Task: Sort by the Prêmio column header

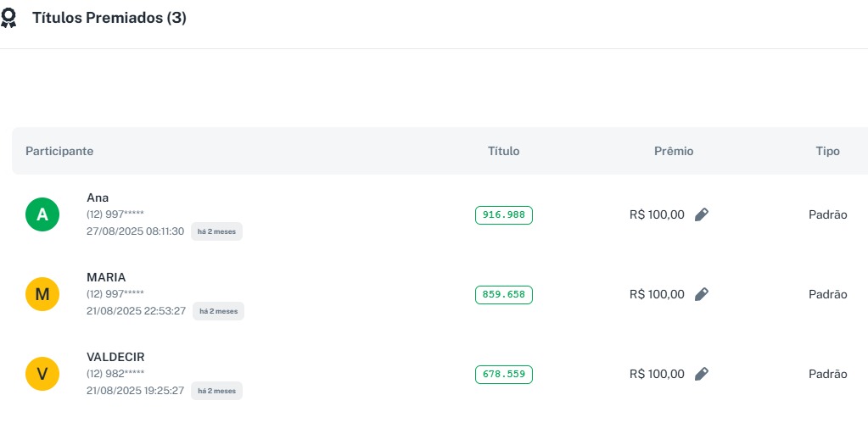Action: [x=674, y=152]
